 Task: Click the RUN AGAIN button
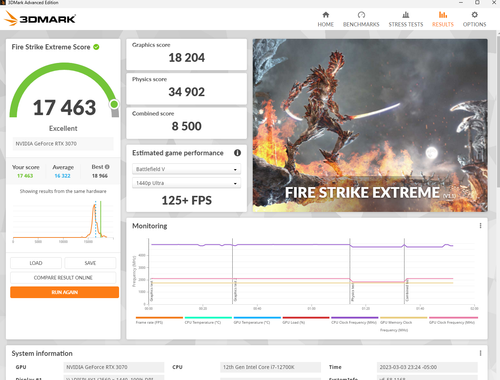coord(64,292)
